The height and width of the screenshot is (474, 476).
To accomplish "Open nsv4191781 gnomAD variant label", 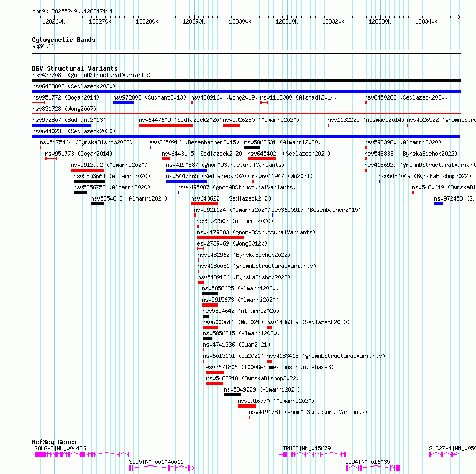I will tap(308, 412).
